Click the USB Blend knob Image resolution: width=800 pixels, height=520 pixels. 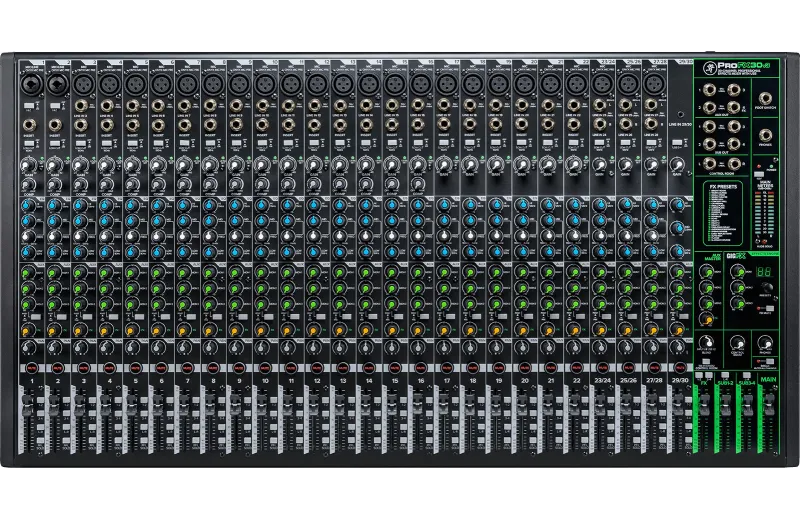(707, 342)
